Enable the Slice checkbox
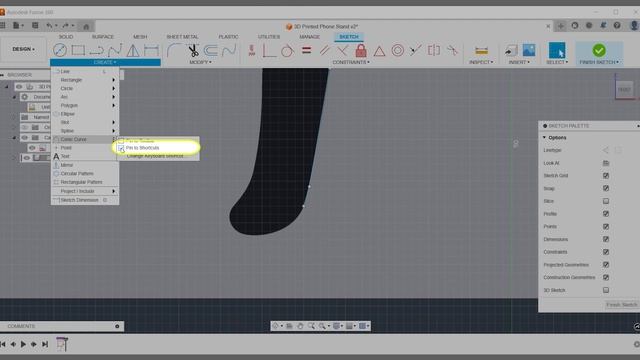The image size is (640, 360). [x=606, y=201]
